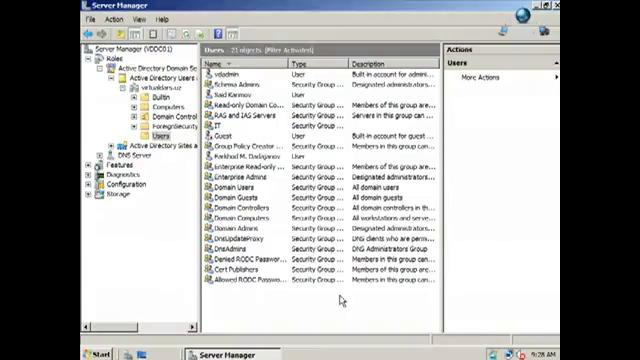The image size is (640, 360).
Task: Select Server Manager (VDDC01) root node
Action: click(x=133, y=49)
